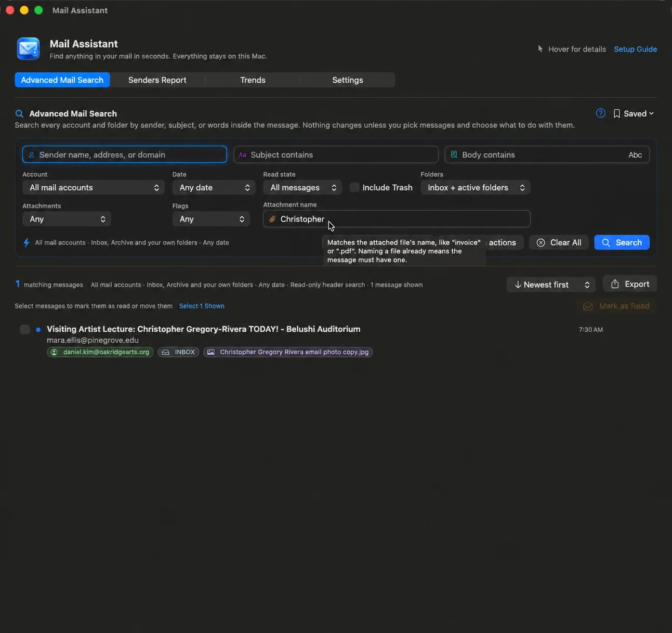Image resolution: width=672 pixels, height=633 pixels.
Task: Open the Read state dropdown All messages
Action: click(x=302, y=187)
